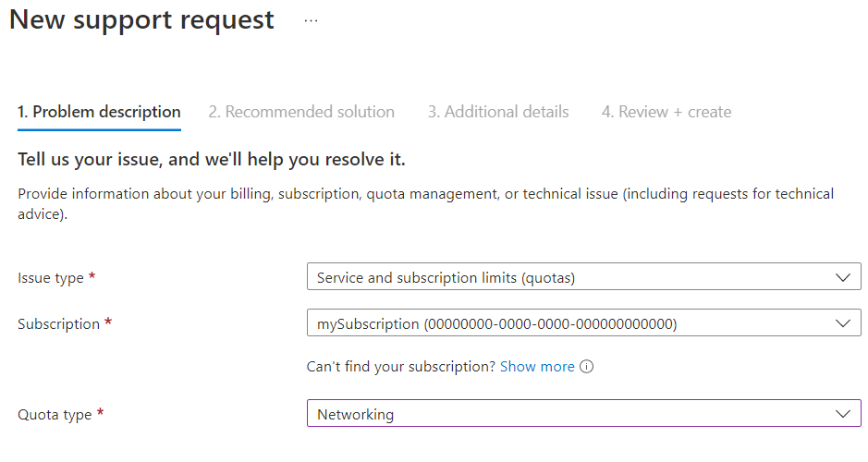The image size is (868, 462).
Task: Click the 'Issue type' field label
Action: [x=51, y=278]
